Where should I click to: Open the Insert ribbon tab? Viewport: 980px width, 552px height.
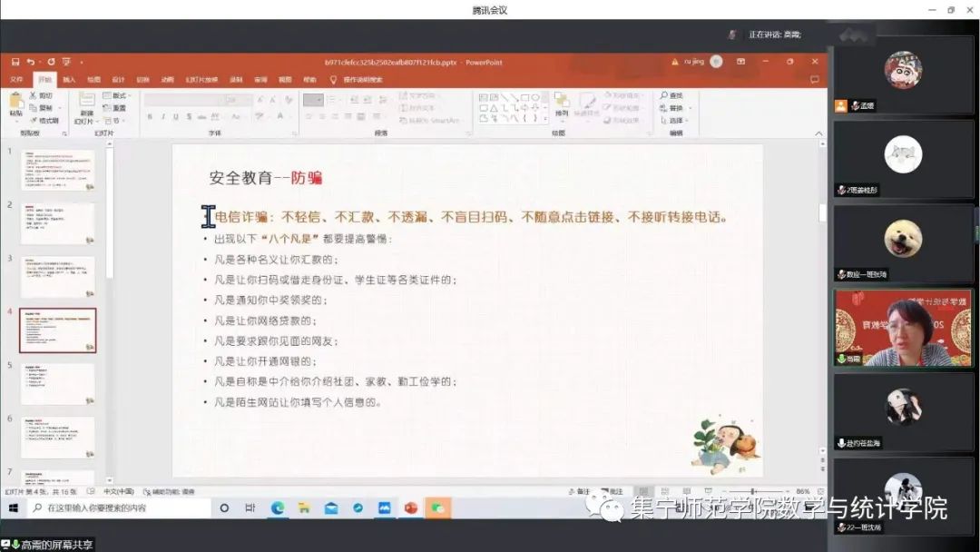point(69,79)
